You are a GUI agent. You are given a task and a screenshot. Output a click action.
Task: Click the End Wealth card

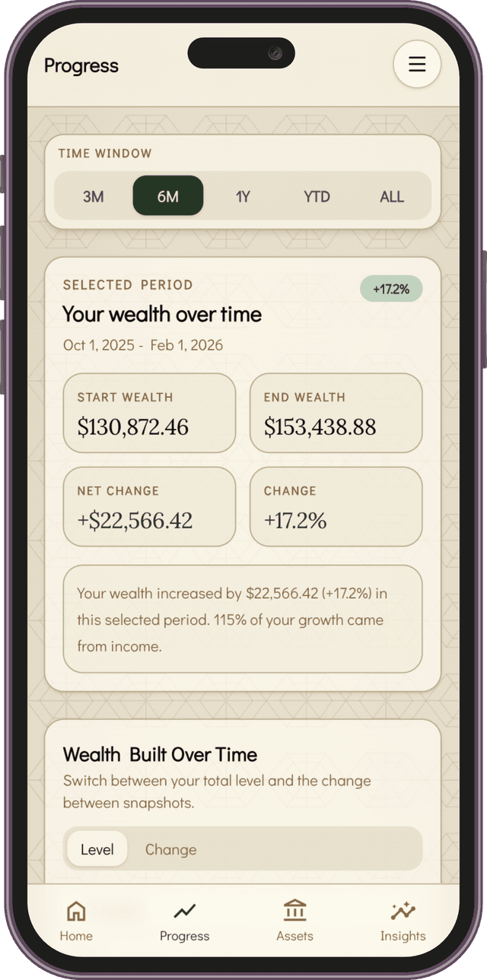tap(336, 413)
